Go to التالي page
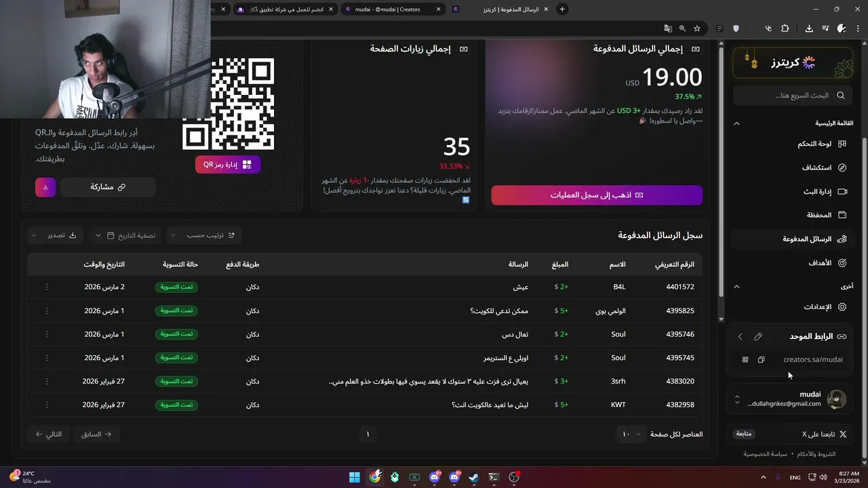The width and height of the screenshot is (868, 488). 48,434
